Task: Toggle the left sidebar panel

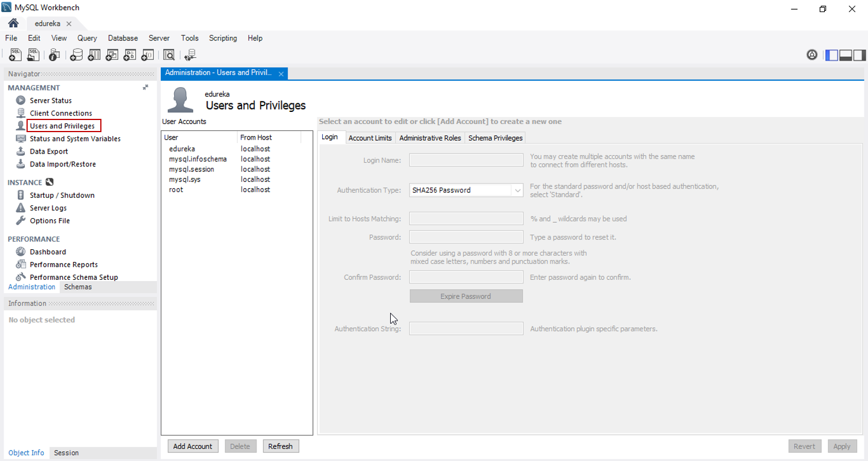Action: point(832,55)
